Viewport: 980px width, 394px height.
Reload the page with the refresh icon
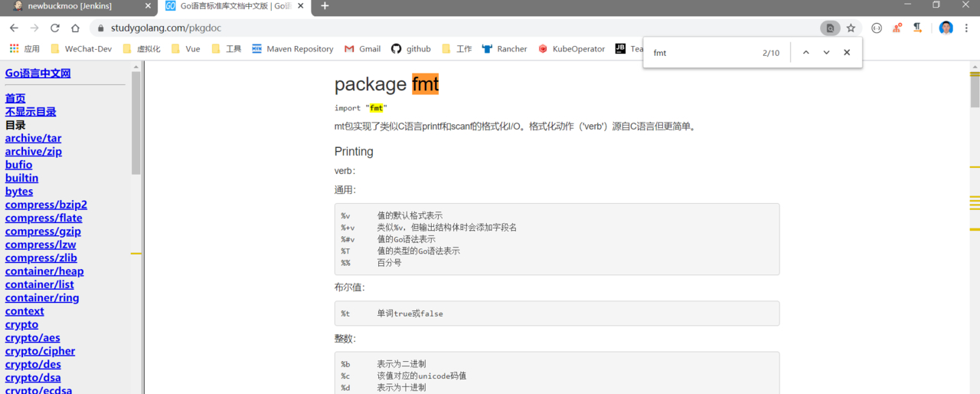click(55, 28)
